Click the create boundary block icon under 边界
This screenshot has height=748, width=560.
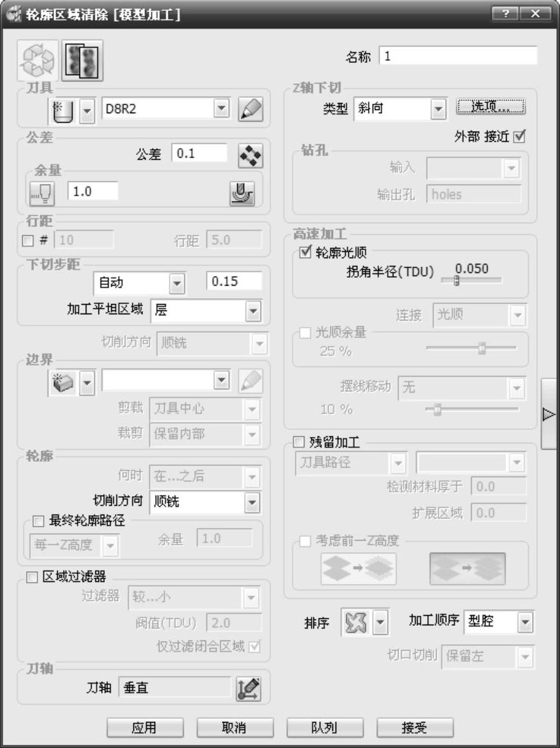coord(64,383)
